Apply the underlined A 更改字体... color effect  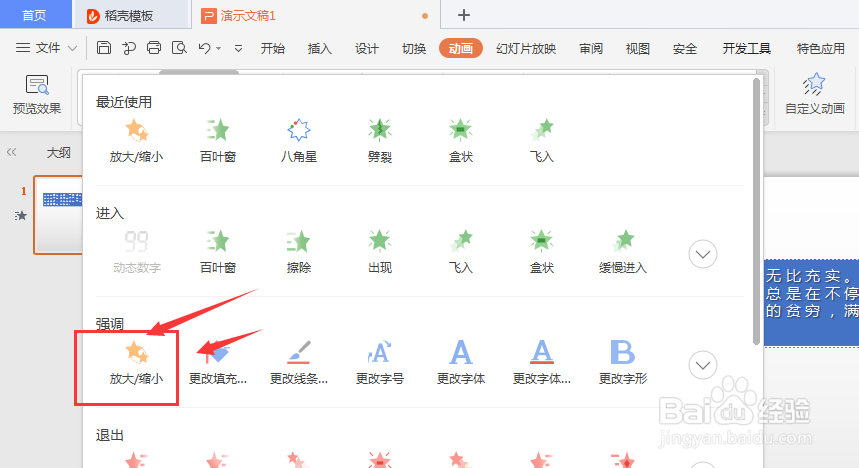[542, 363]
